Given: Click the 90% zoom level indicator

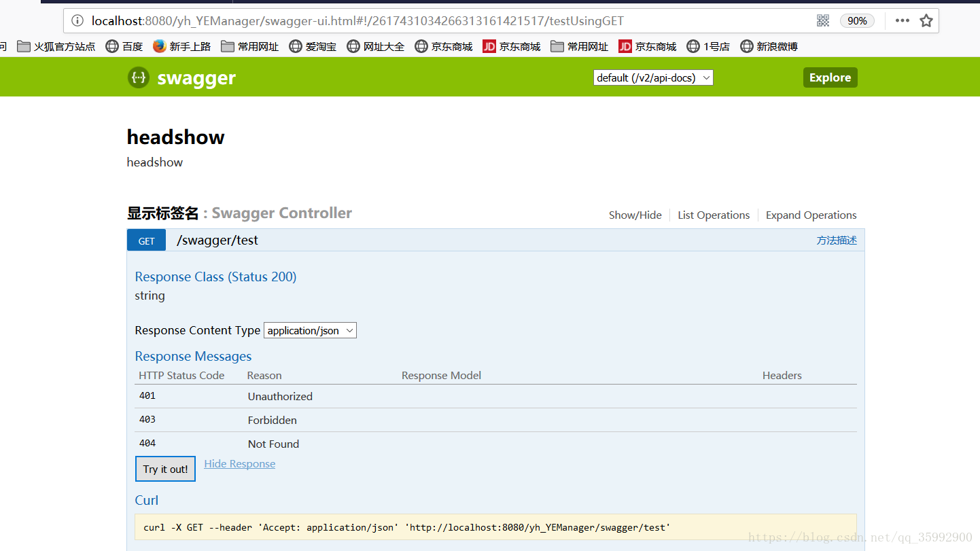Looking at the screenshot, I should 857,21.
